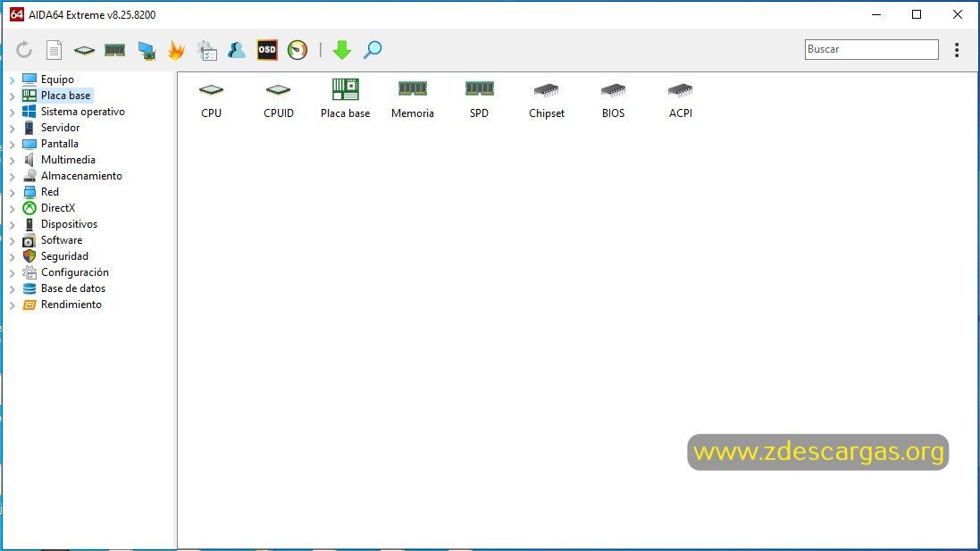Select Equipo in the sidebar tree
This screenshot has height=551, width=980.
click(57, 79)
